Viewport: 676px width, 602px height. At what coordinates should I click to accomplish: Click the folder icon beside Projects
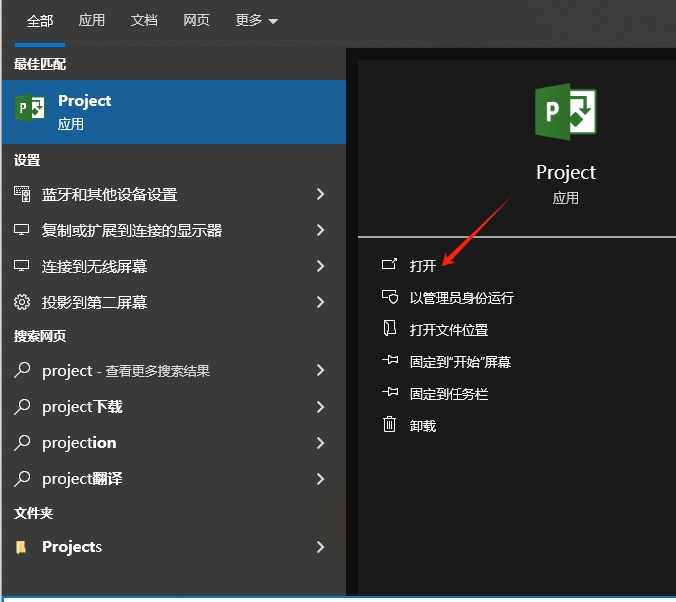pyautogui.click(x=21, y=547)
